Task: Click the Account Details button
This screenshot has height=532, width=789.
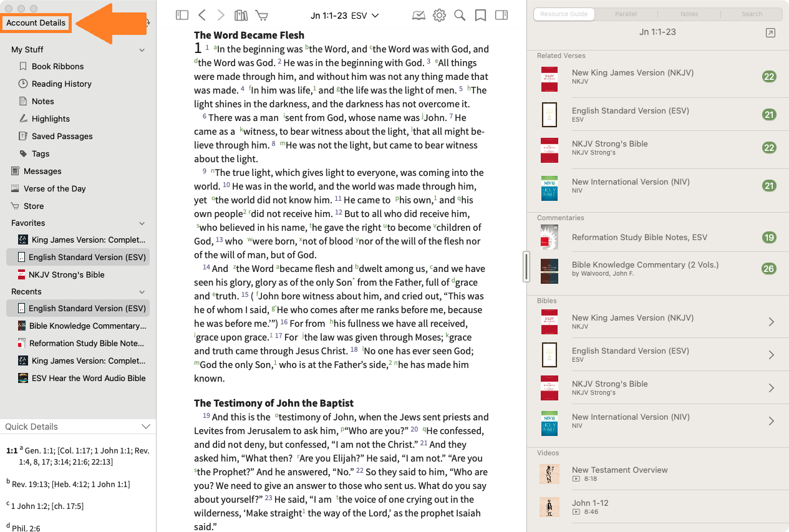Action: [36, 23]
